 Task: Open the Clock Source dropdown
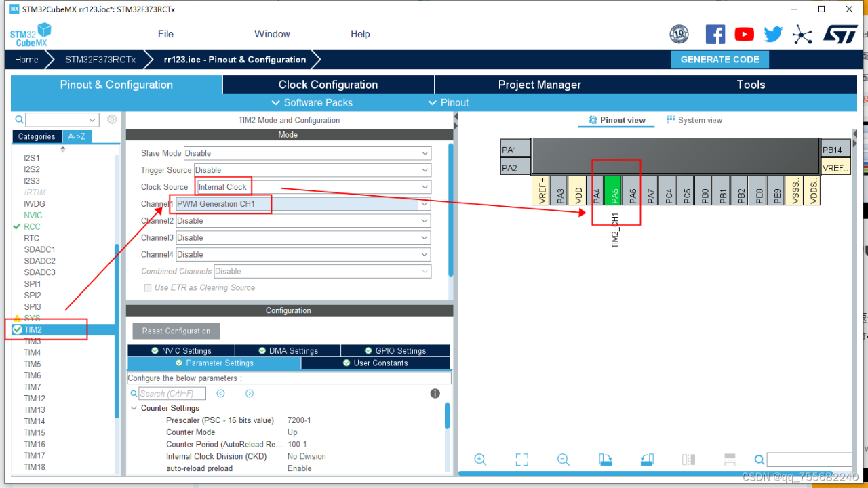click(313, 187)
